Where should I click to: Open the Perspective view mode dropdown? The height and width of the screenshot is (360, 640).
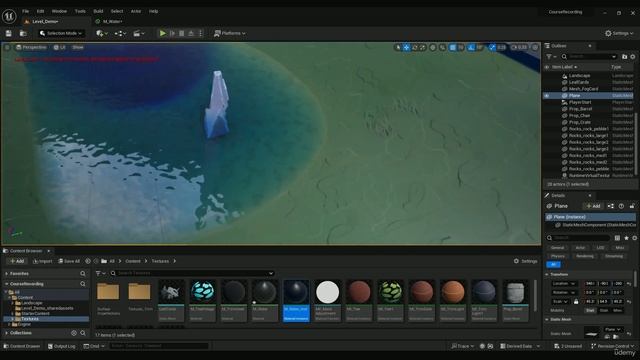click(31, 47)
